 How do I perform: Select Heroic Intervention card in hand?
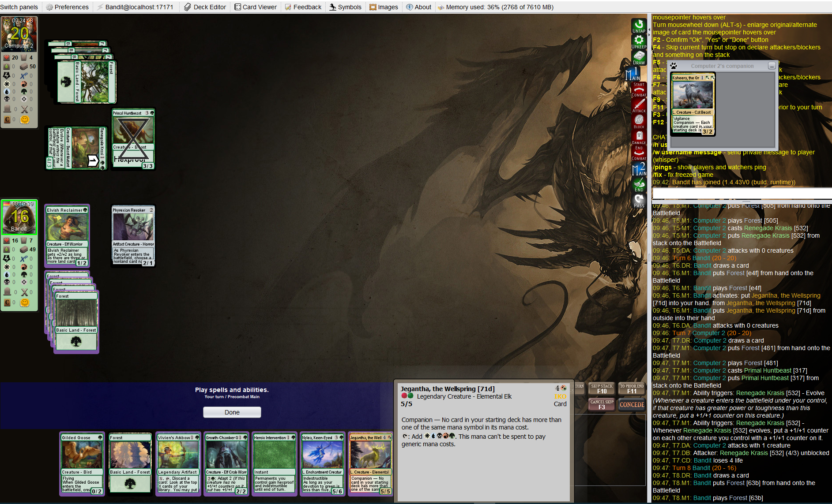point(275,464)
